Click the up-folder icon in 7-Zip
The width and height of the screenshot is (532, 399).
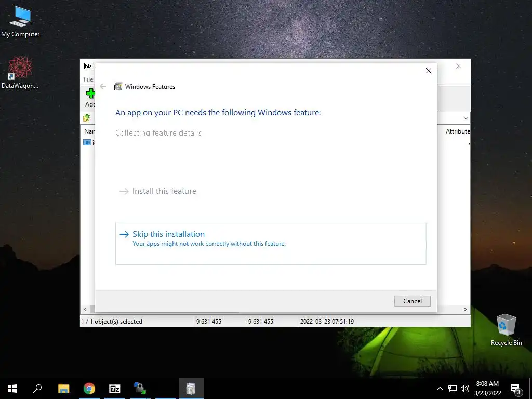point(87,118)
